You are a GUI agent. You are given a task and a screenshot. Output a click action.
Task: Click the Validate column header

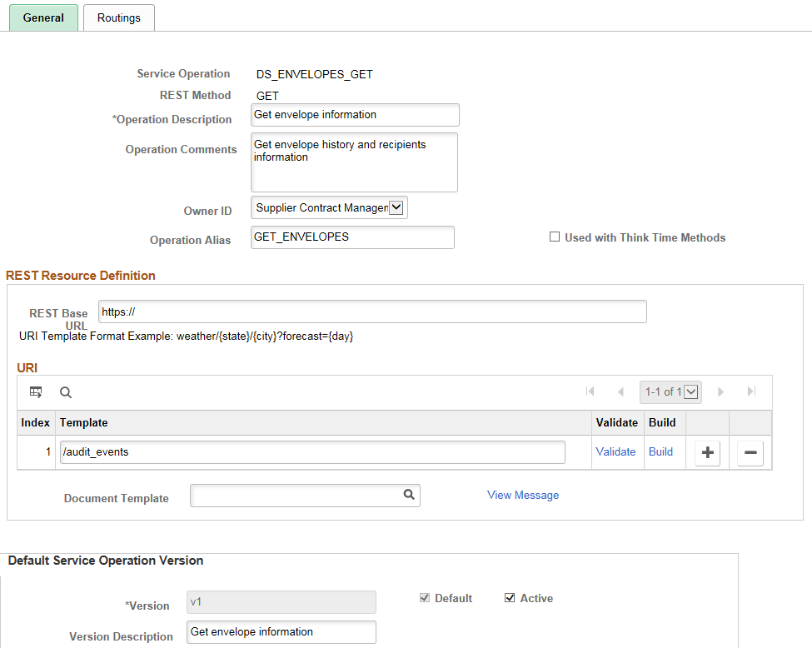[617, 422]
